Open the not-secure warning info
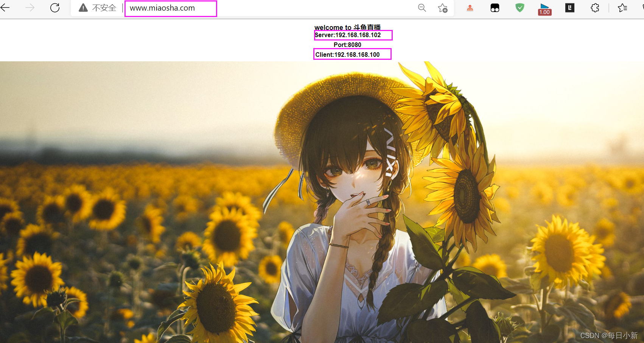This screenshot has width=644, height=343. [x=83, y=8]
